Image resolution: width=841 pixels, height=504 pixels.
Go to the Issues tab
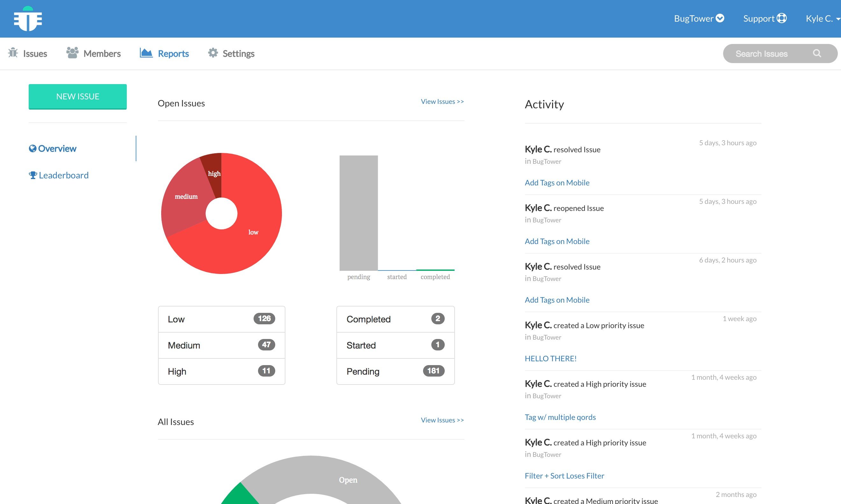(x=27, y=53)
